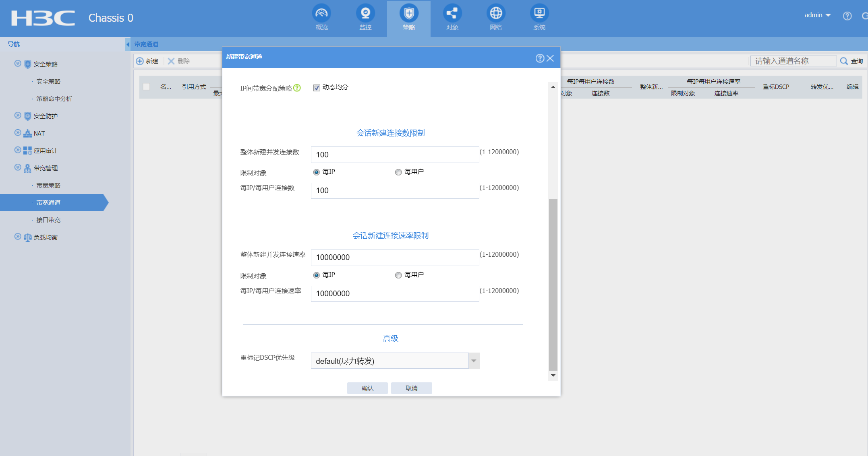Click the 整体新建并发连接数 input field
Viewport: 868px width, 456px height.
pyautogui.click(x=395, y=155)
